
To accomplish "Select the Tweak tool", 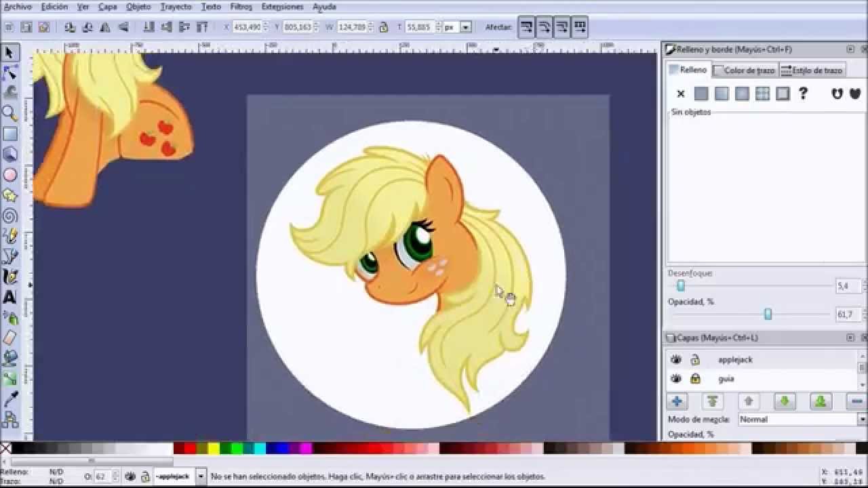I will click(9, 92).
